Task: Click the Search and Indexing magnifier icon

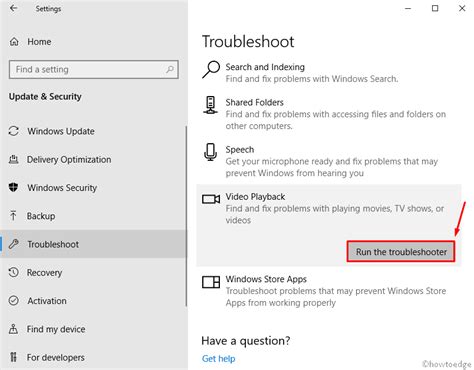Action: tap(211, 69)
